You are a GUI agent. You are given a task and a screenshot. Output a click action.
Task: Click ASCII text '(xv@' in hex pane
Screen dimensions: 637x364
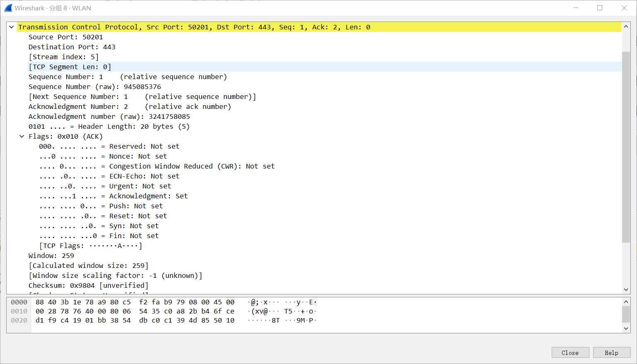coord(259,311)
